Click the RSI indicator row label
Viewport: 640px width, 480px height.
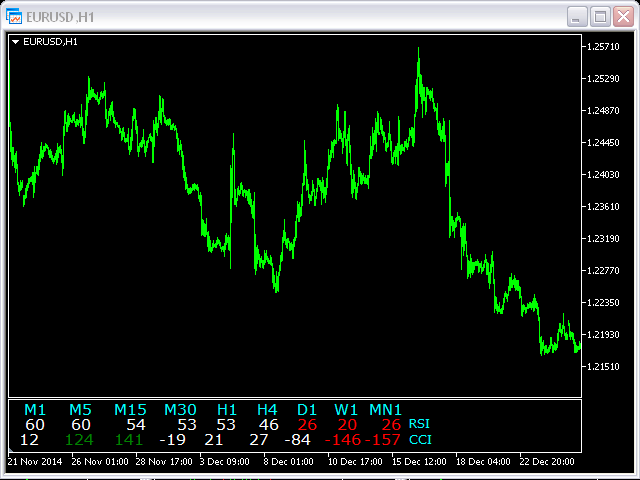(x=420, y=424)
